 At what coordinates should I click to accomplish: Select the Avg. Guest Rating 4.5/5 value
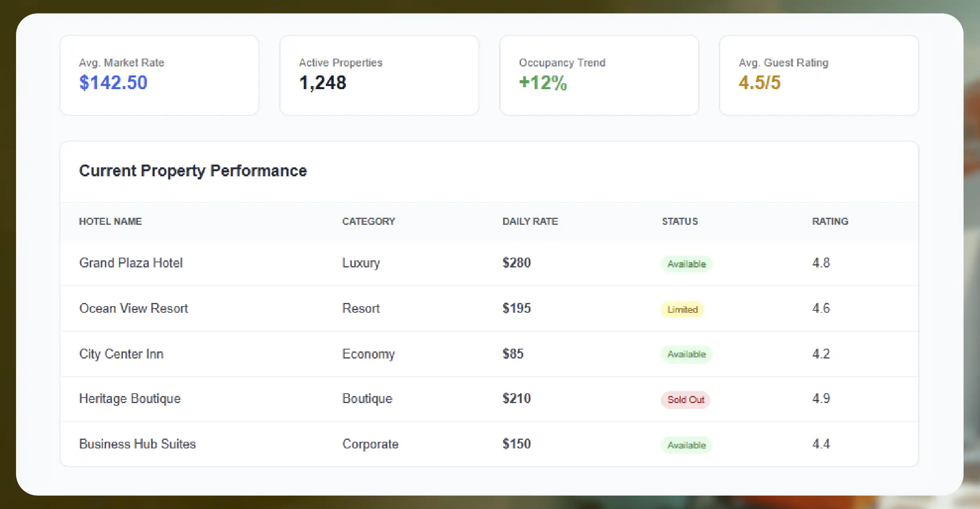759,82
